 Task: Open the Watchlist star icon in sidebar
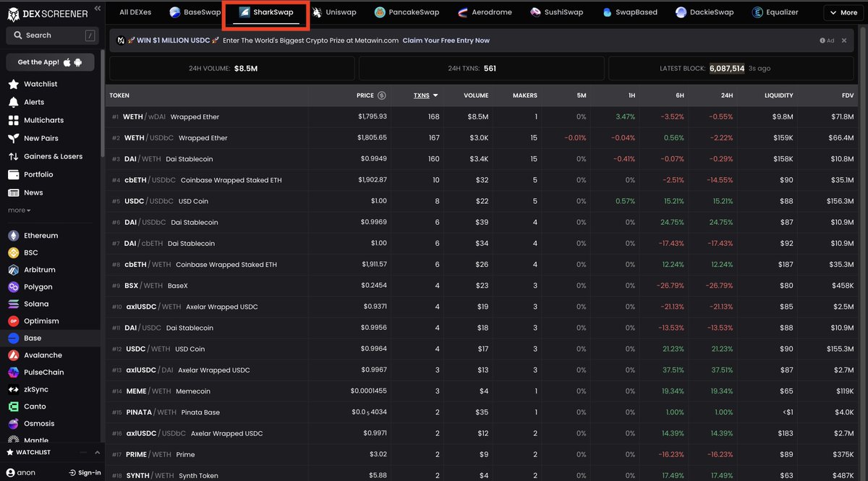[x=14, y=84]
